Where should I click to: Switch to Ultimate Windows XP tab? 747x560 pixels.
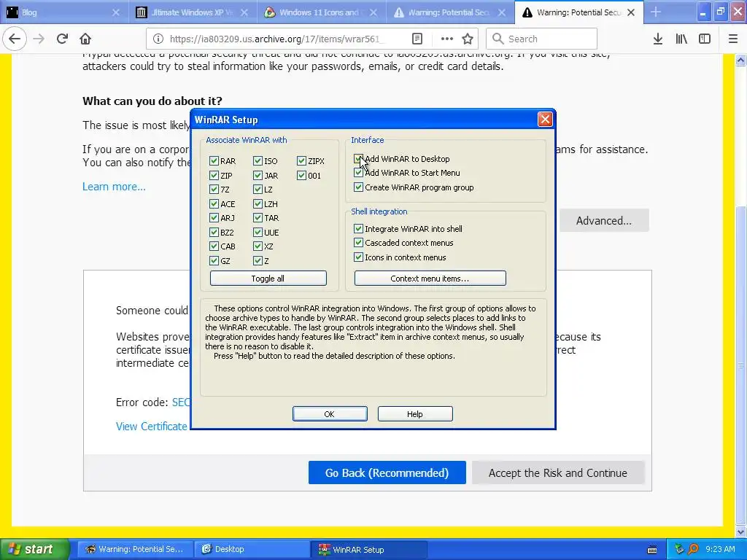[x=193, y=12]
